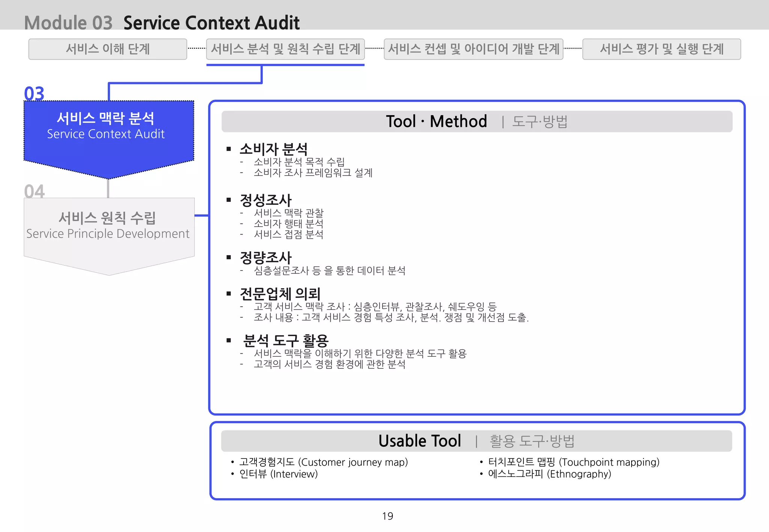Click the Tool · Method header bar
The width and height of the screenshot is (769, 532).
[477, 122]
